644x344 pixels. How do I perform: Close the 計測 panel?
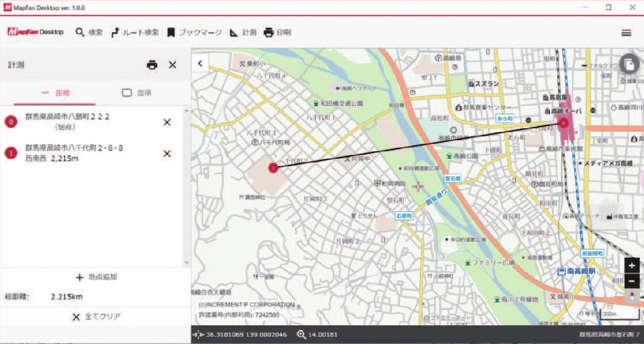[172, 64]
